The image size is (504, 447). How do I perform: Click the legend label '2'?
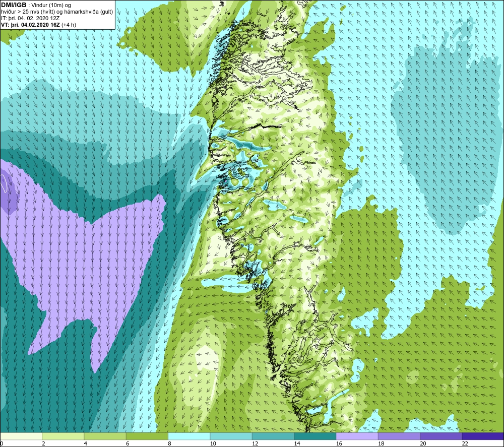pos(43,443)
